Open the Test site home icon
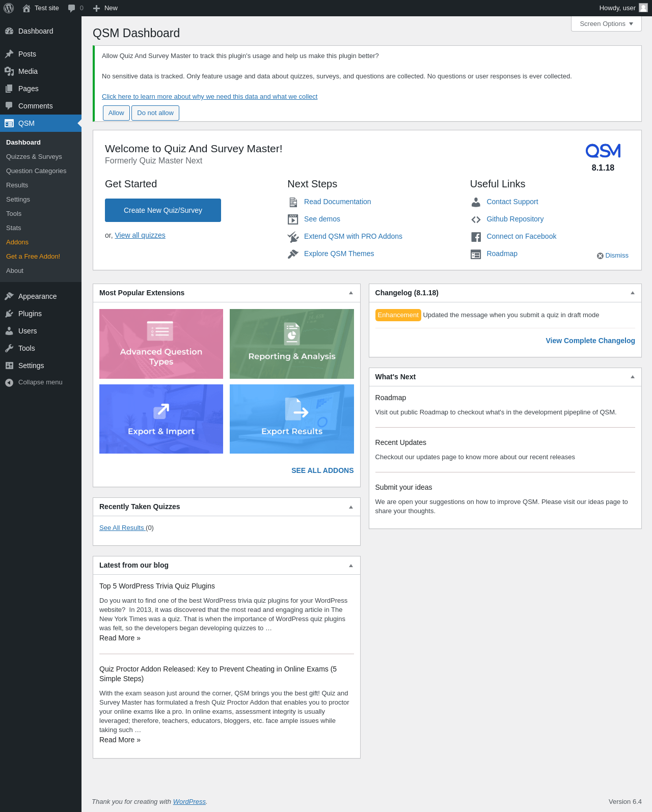 pyautogui.click(x=26, y=8)
